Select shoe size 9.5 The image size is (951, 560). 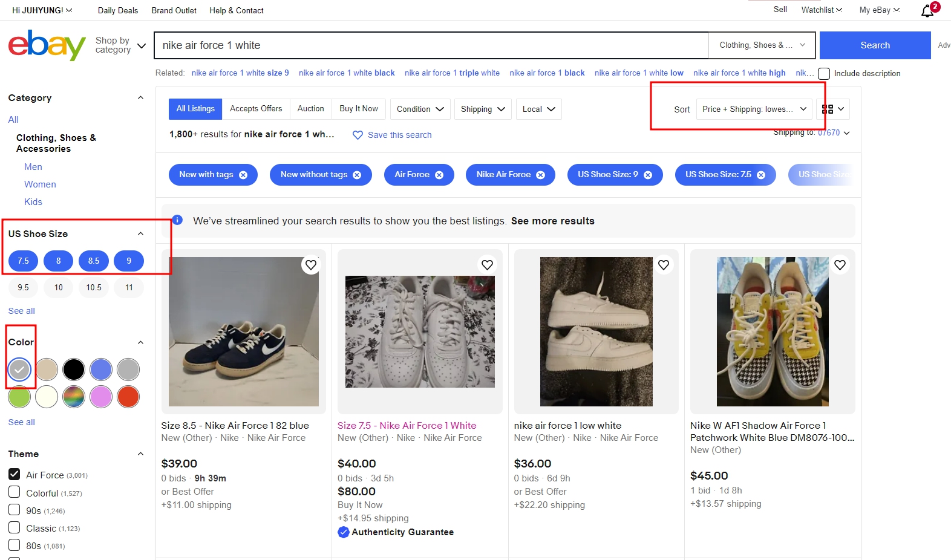click(23, 287)
